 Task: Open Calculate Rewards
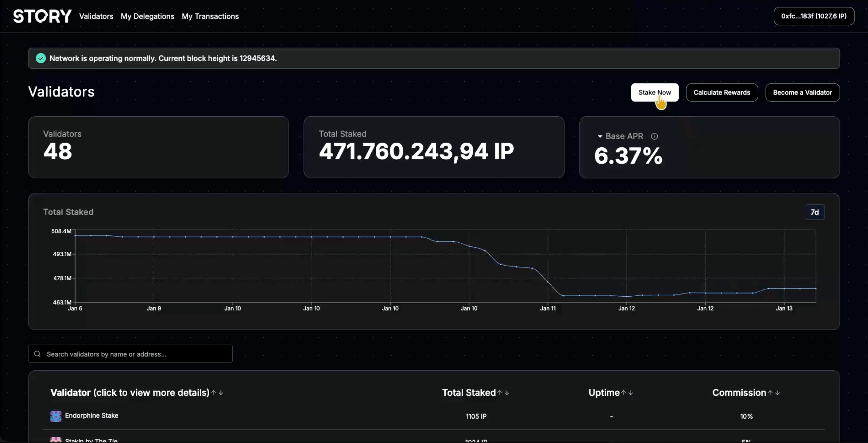[x=722, y=92]
